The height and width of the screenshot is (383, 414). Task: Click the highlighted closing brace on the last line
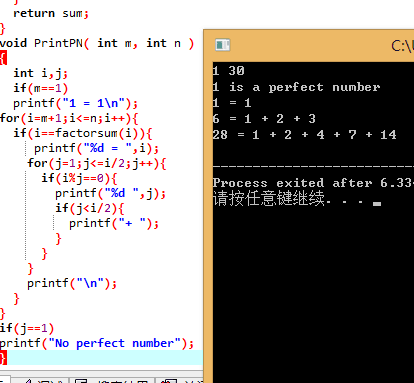coord(3,358)
